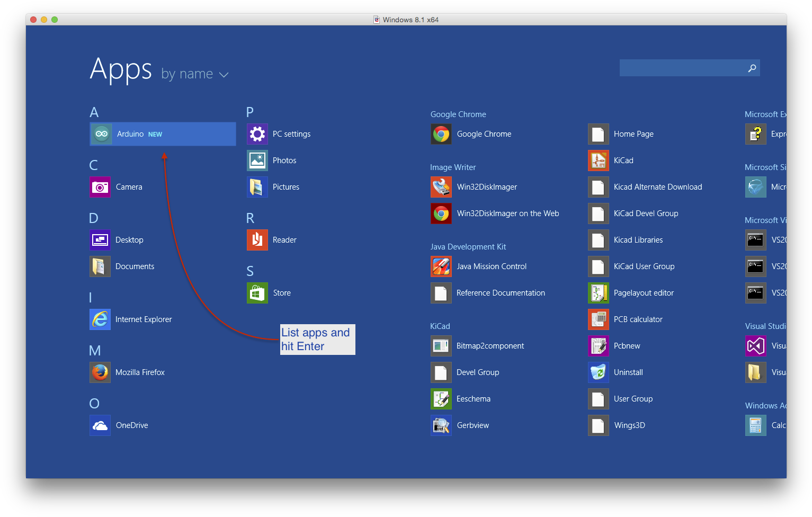Select the Google Chrome group header
This screenshot has width=812, height=517.
coord(458,114)
